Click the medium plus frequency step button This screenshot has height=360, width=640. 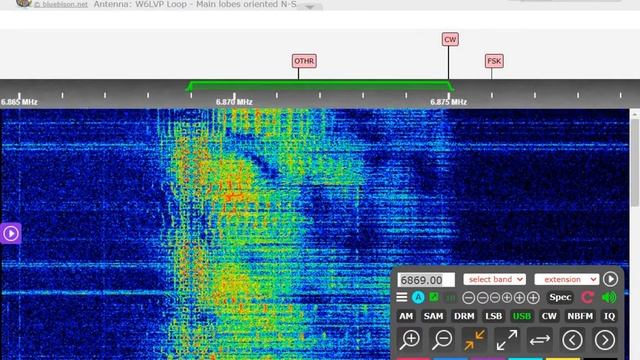tap(519, 298)
